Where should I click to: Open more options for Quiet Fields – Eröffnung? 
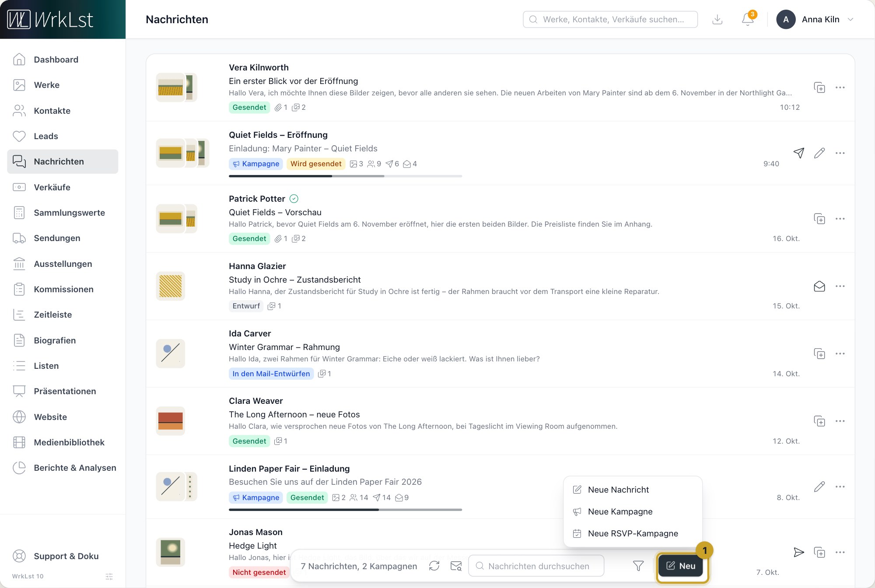840,153
